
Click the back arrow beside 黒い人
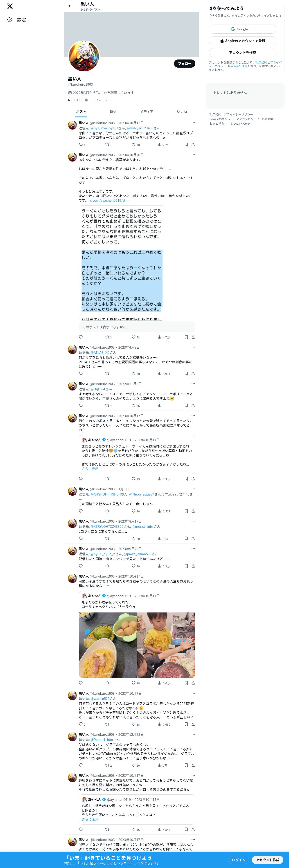pos(70,6)
